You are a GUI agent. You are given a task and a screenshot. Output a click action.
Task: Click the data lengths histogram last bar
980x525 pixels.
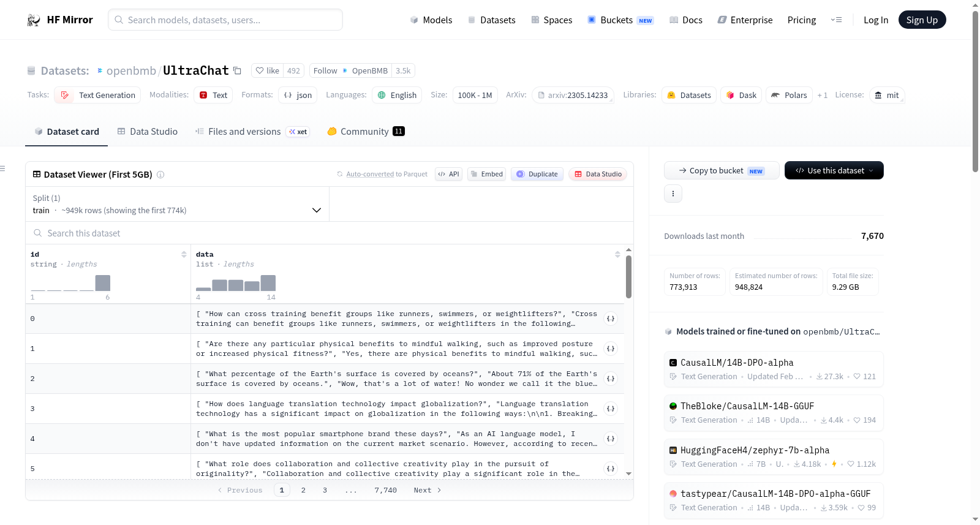coord(268,283)
